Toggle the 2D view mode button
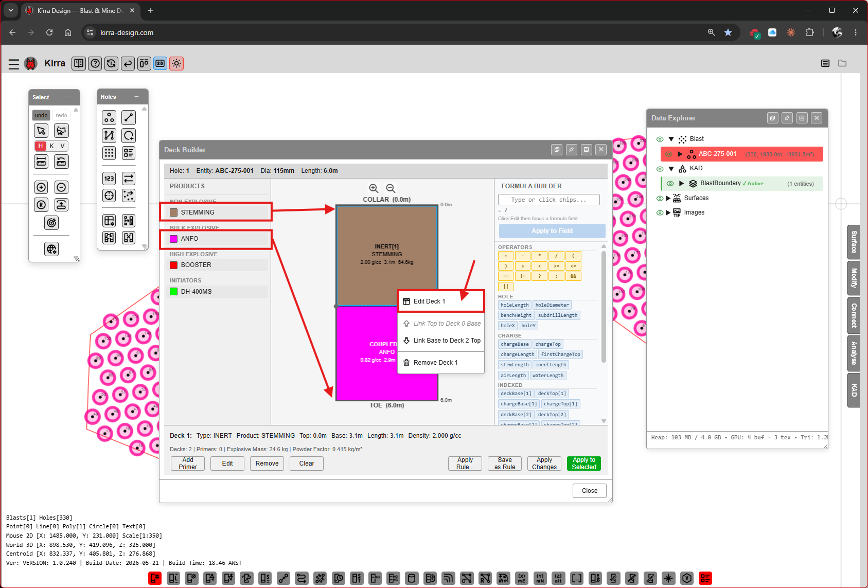 click(161, 63)
